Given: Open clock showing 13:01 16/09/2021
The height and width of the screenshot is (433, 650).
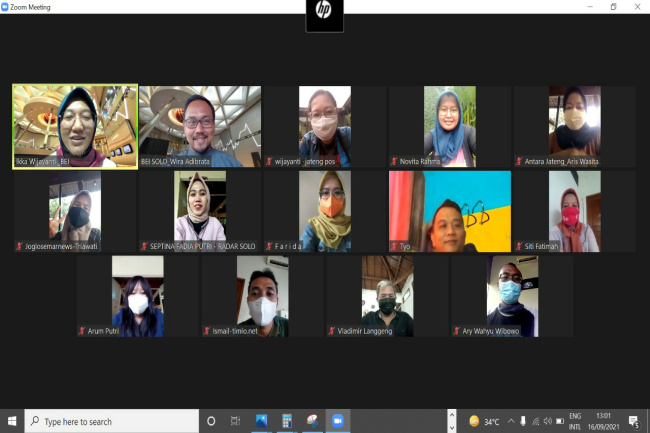Looking at the screenshot, I should click(x=604, y=421).
